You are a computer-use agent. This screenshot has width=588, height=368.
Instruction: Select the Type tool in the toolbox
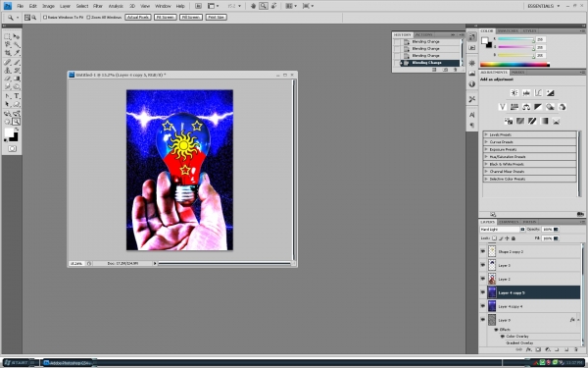(x=17, y=96)
